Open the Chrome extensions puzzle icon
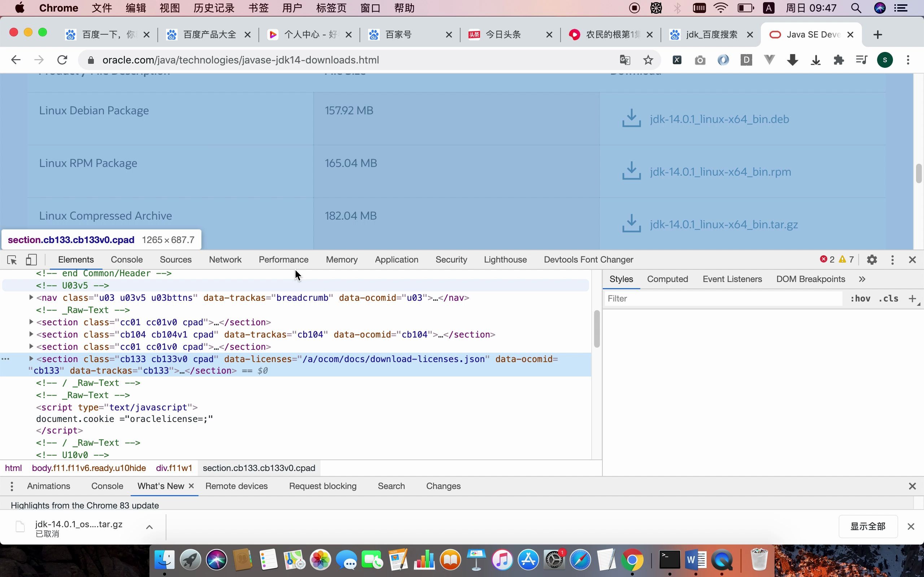This screenshot has width=924, height=577. pos(838,60)
